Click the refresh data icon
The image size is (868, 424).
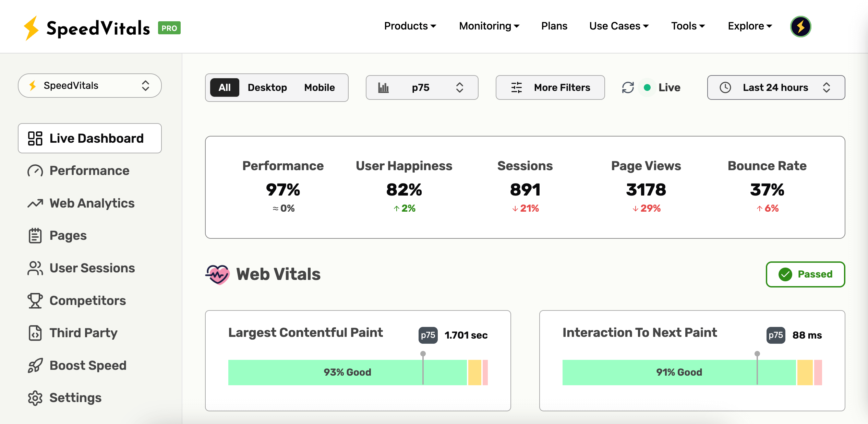[x=628, y=87]
